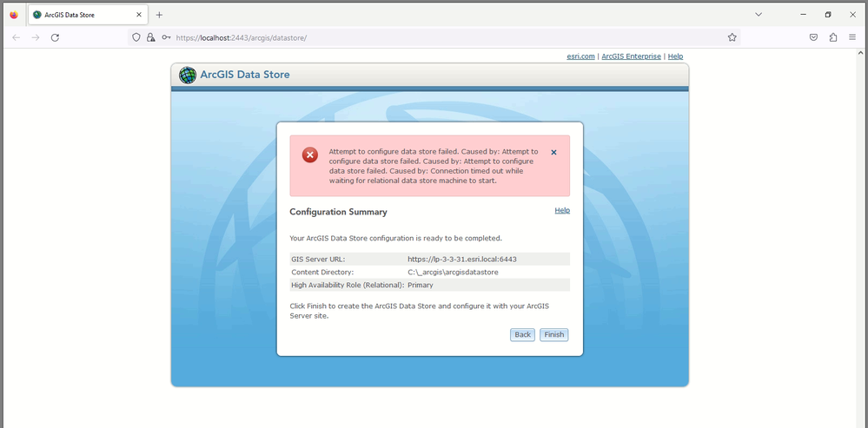Bookmark this page with the star icon
The height and width of the screenshot is (428, 868).
click(x=732, y=37)
